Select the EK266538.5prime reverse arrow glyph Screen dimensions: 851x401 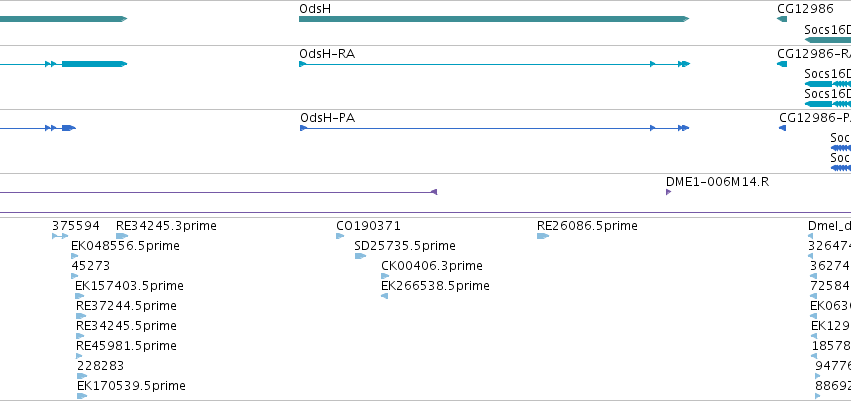(x=384, y=296)
